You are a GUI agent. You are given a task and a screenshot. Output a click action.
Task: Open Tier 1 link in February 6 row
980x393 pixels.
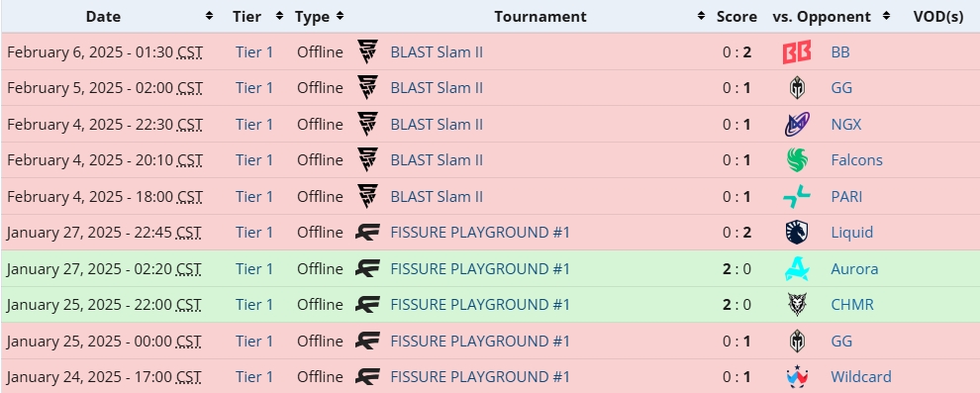coord(254,51)
